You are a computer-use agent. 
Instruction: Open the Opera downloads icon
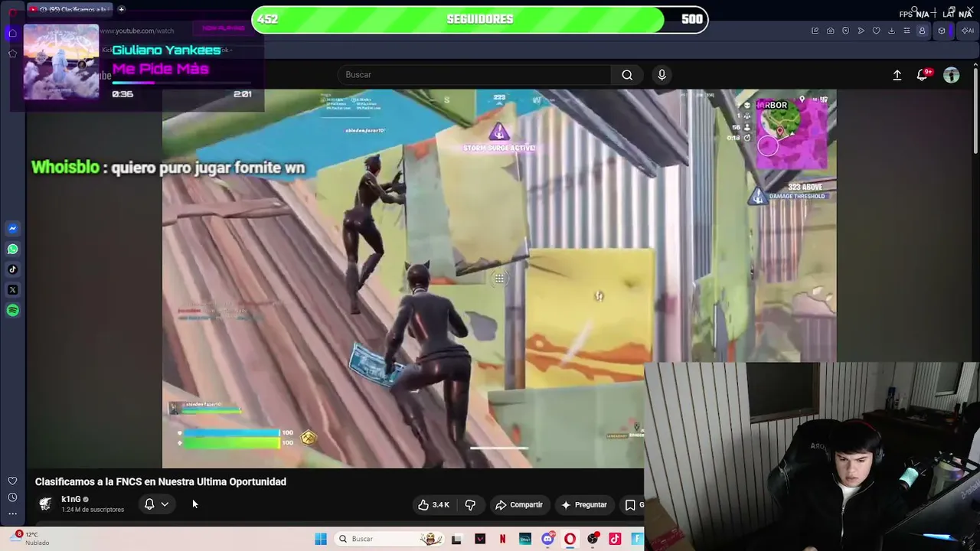point(891,31)
